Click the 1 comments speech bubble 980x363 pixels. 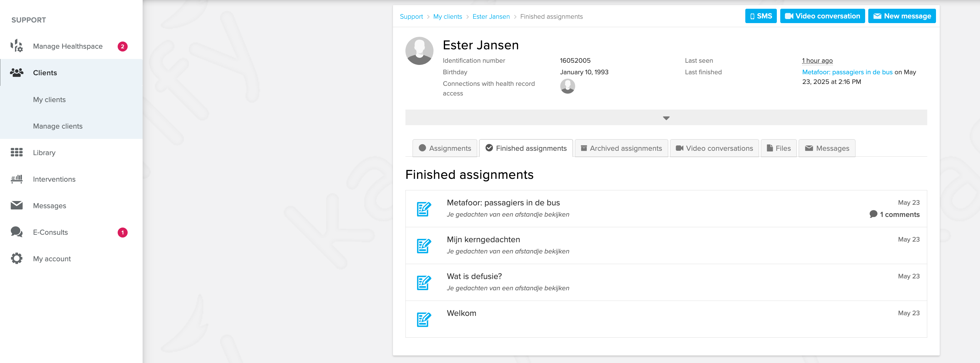tap(873, 214)
